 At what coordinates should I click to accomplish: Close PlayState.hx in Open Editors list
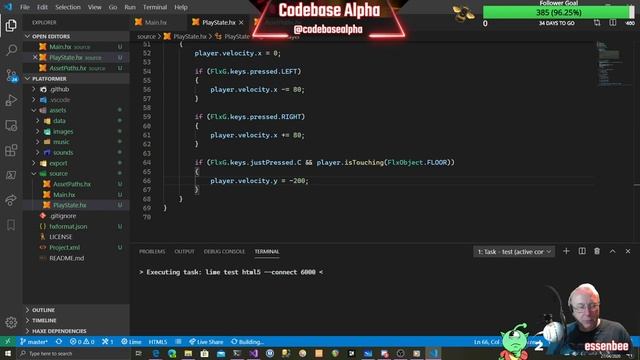click(x=35, y=58)
